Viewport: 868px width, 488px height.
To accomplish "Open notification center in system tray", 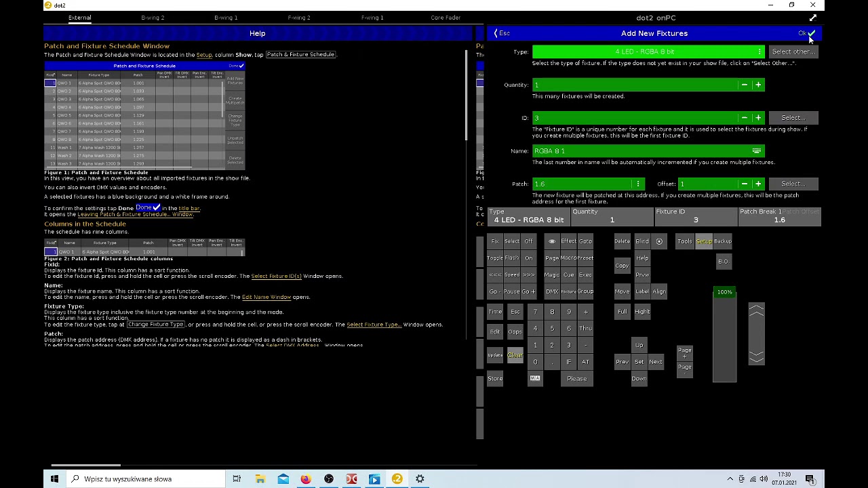I will coord(810,479).
